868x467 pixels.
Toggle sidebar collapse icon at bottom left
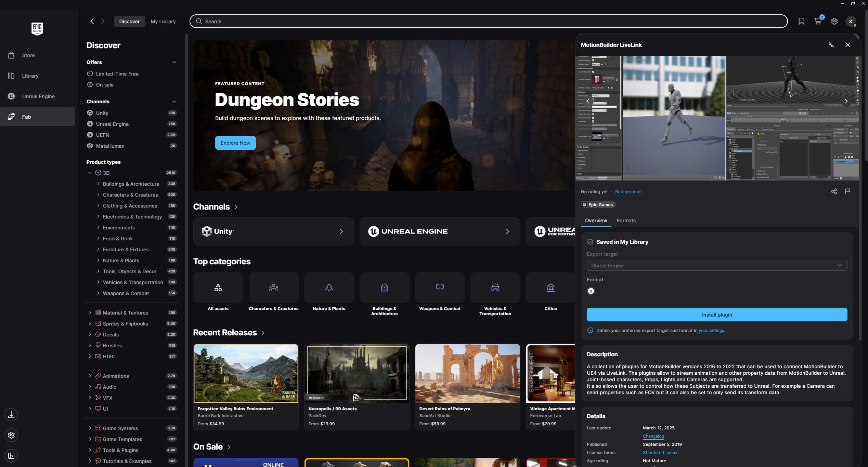point(11,456)
